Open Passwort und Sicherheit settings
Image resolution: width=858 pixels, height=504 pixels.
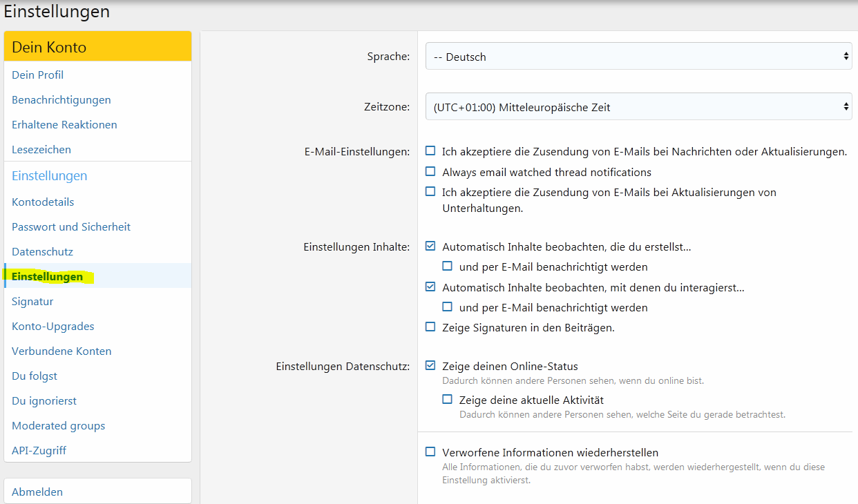pos(71,226)
